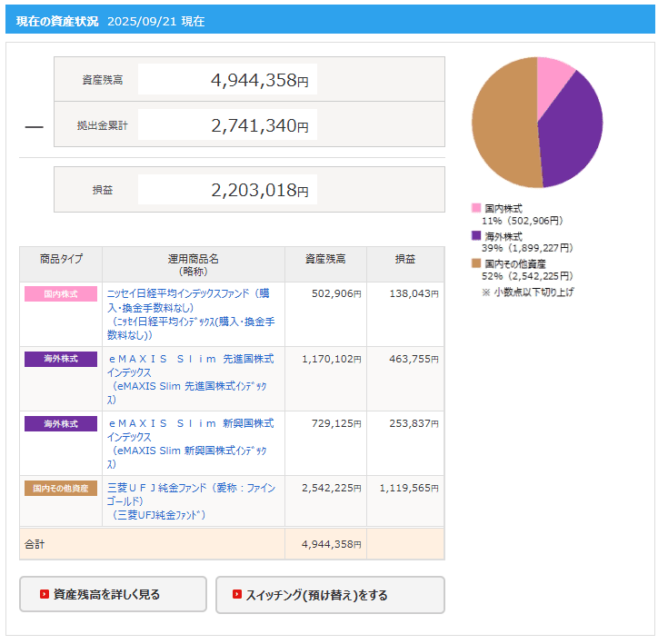Click the brown 国内その他資産 badge in the table
Image resolution: width=658 pixels, height=644 pixels.
tap(61, 488)
